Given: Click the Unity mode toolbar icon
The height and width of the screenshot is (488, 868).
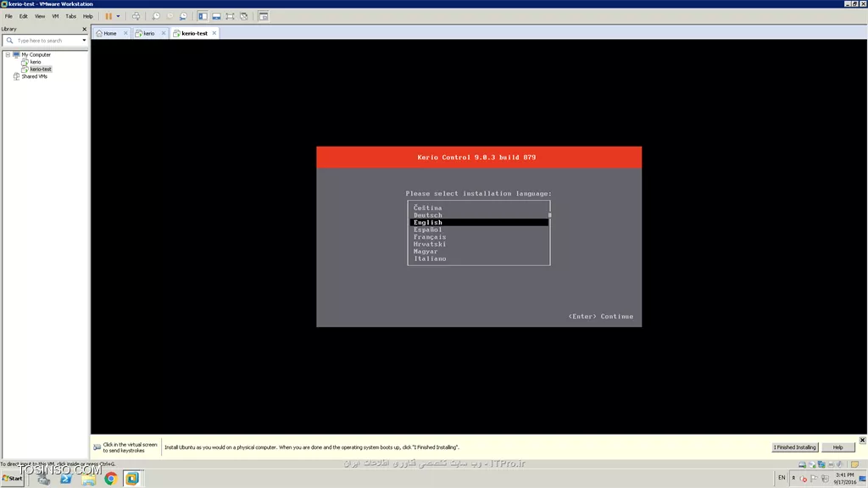Looking at the screenshot, I should tap(243, 16).
